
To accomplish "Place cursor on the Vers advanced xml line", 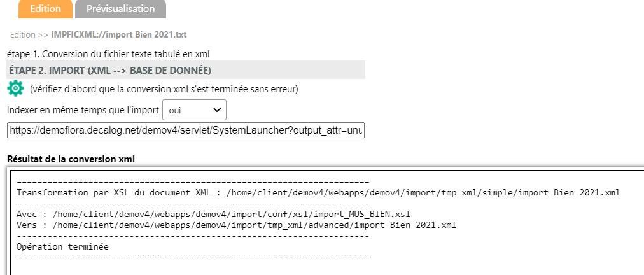I will (x=237, y=225).
